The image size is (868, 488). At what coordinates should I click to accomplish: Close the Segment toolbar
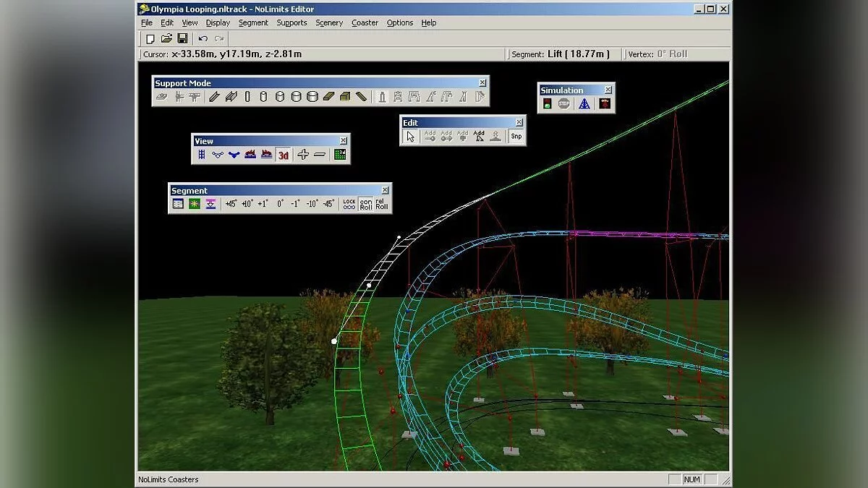(385, 191)
